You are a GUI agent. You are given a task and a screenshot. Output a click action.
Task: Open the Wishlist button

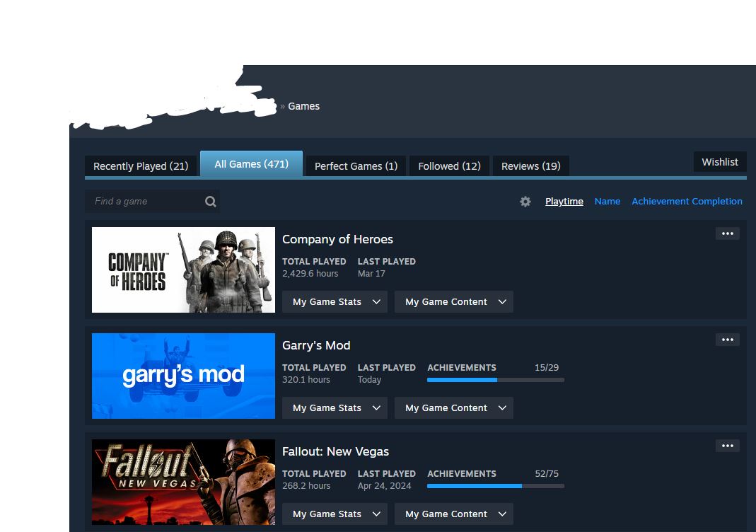click(x=720, y=162)
